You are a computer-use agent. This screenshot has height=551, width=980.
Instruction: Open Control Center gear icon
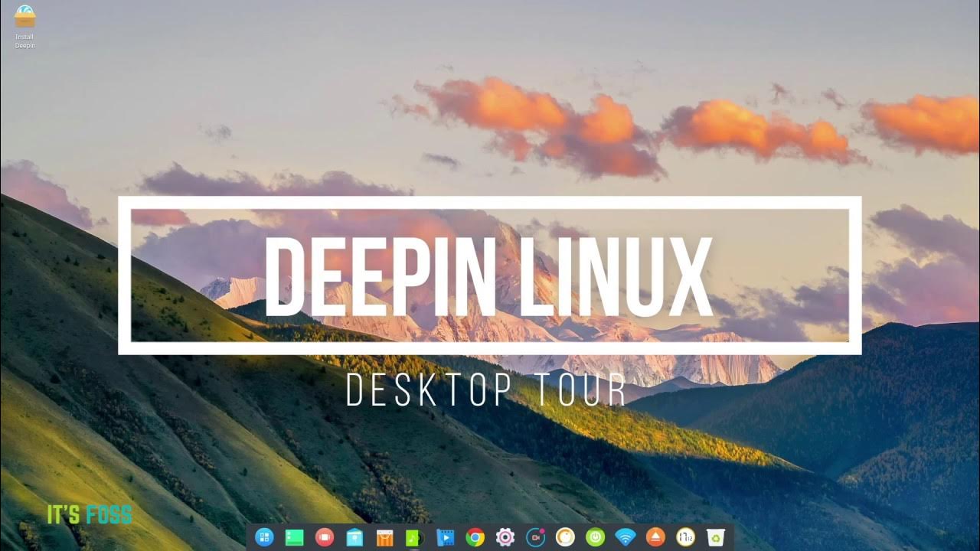(505, 537)
